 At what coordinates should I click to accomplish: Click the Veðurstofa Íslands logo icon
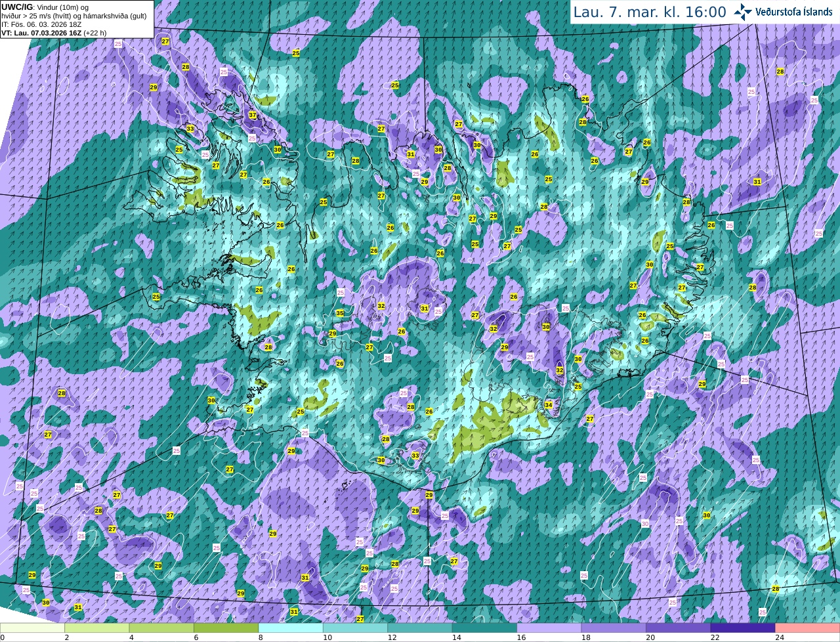[743, 12]
